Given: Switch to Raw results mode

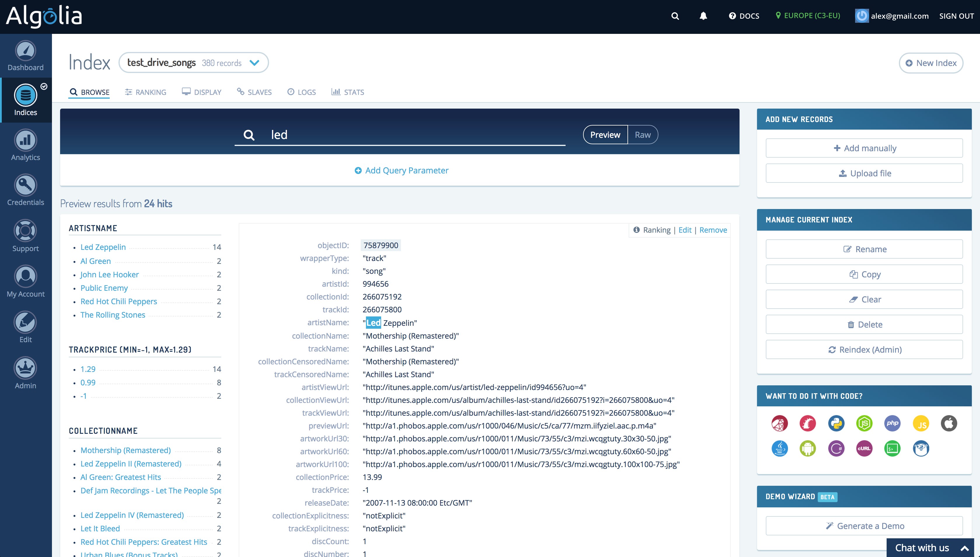Looking at the screenshot, I should [x=642, y=135].
